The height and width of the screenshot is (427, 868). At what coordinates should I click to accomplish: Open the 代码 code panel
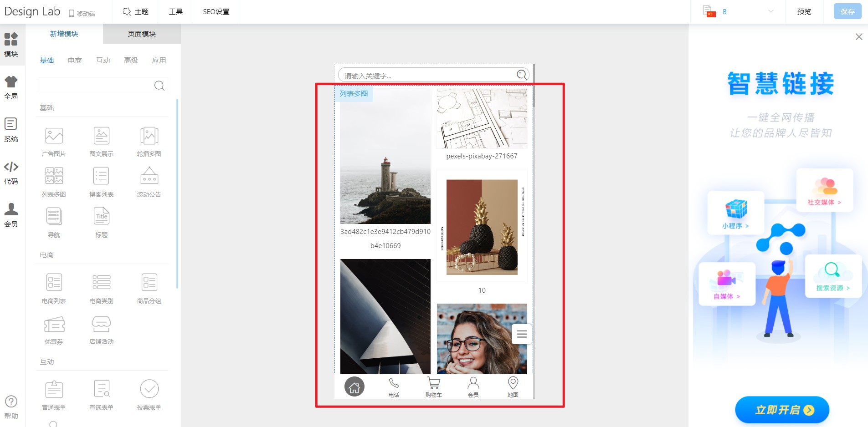coord(11,173)
